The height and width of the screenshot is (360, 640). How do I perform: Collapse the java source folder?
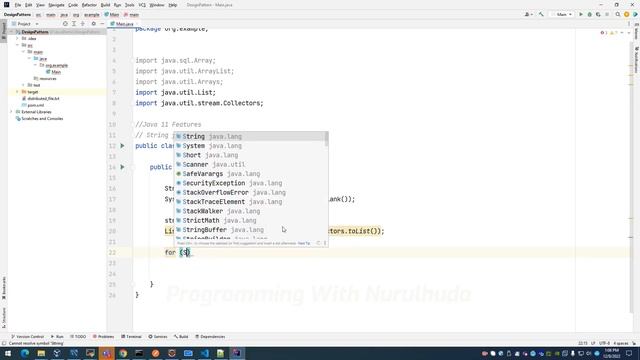[29, 58]
